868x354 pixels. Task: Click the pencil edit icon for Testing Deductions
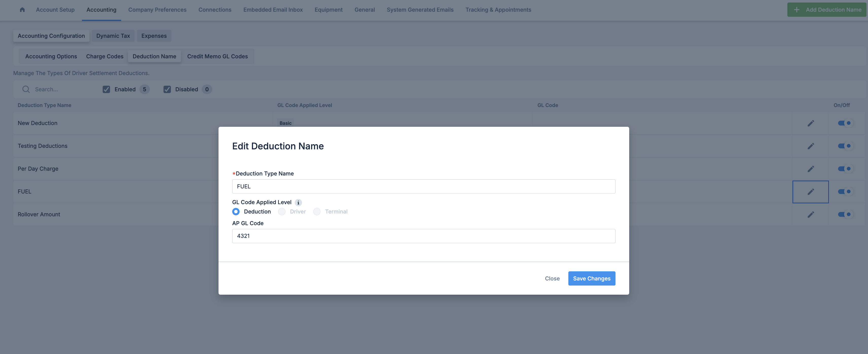pos(810,146)
